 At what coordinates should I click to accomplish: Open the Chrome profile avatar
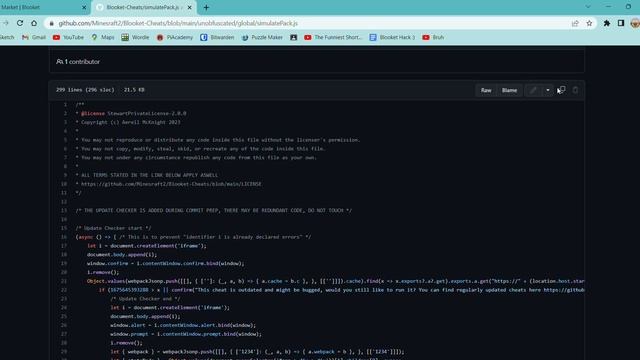[635, 23]
